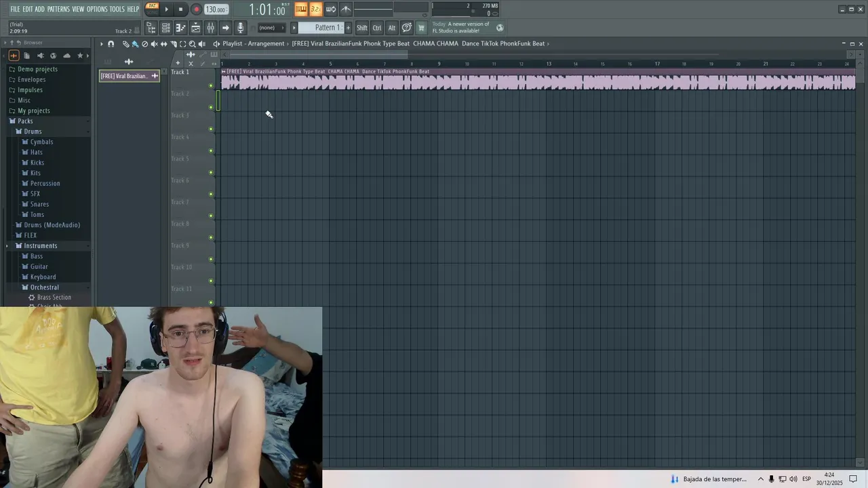The height and width of the screenshot is (488, 868).
Task: Click the microphone recording icon in toolbar
Action: pyautogui.click(x=240, y=28)
